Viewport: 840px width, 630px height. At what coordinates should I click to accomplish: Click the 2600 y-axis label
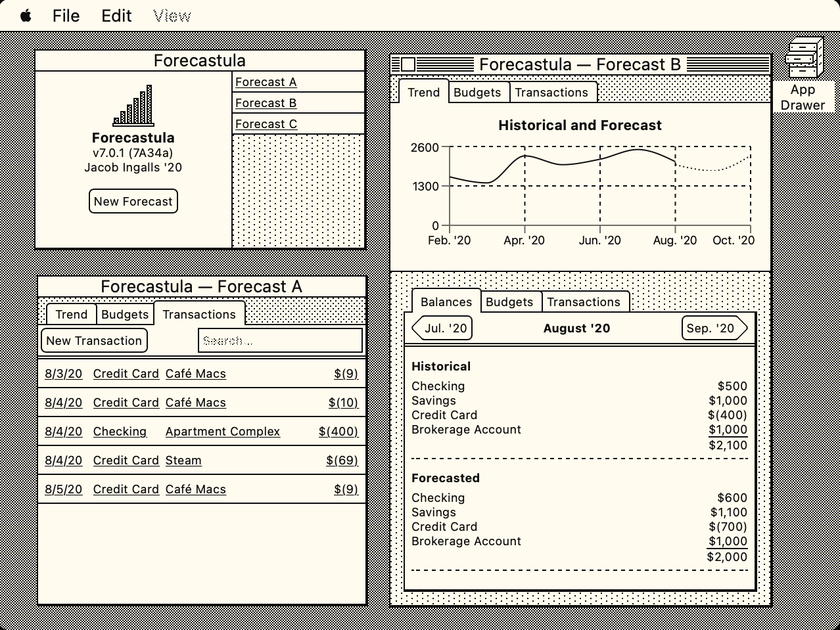pos(425,148)
